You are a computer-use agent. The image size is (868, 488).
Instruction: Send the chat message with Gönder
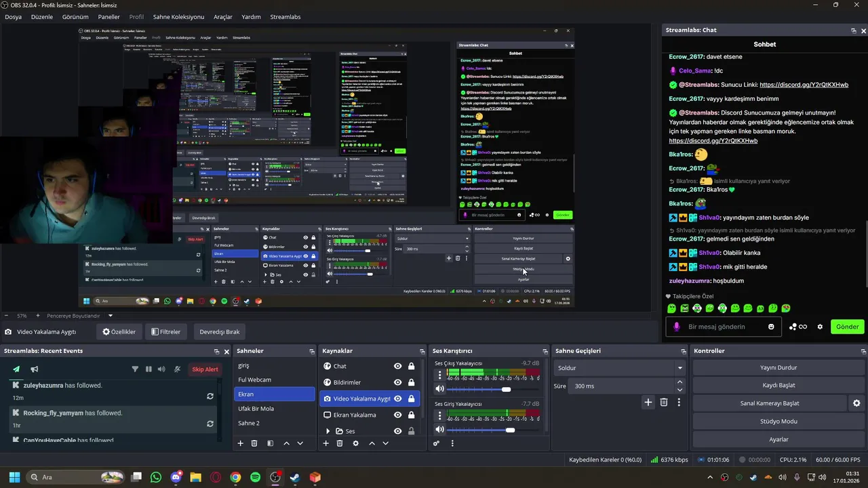tap(847, 327)
